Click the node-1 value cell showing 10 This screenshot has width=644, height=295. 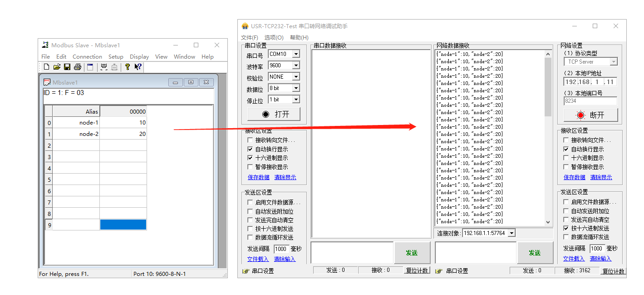tap(123, 123)
